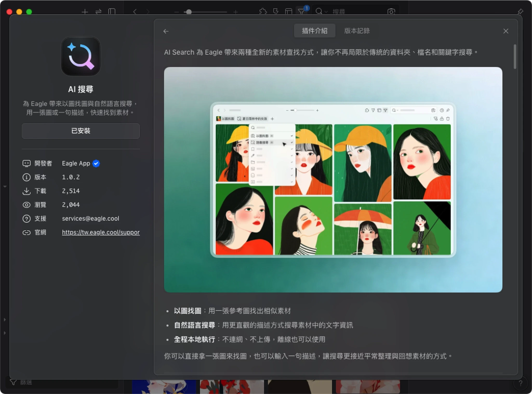The width and height of the screenshot is (532, 394).
Task: Toggle the sidebar panel icon
Action: click(112, 12)
